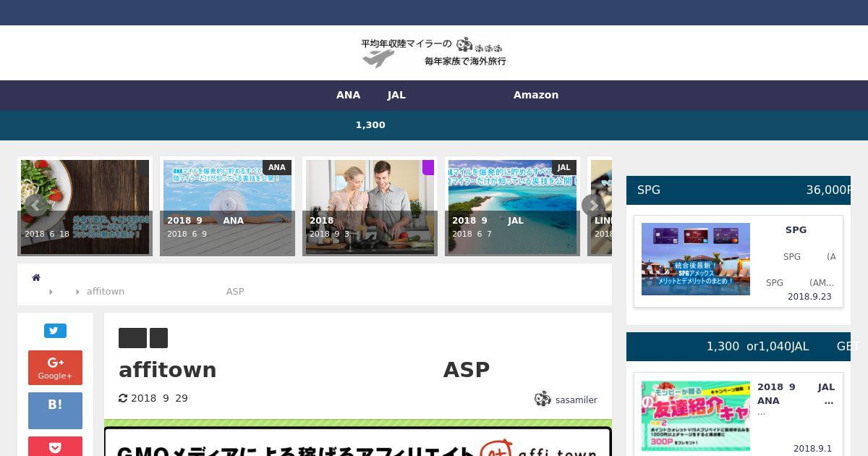Click the second dark category tag

158,338
